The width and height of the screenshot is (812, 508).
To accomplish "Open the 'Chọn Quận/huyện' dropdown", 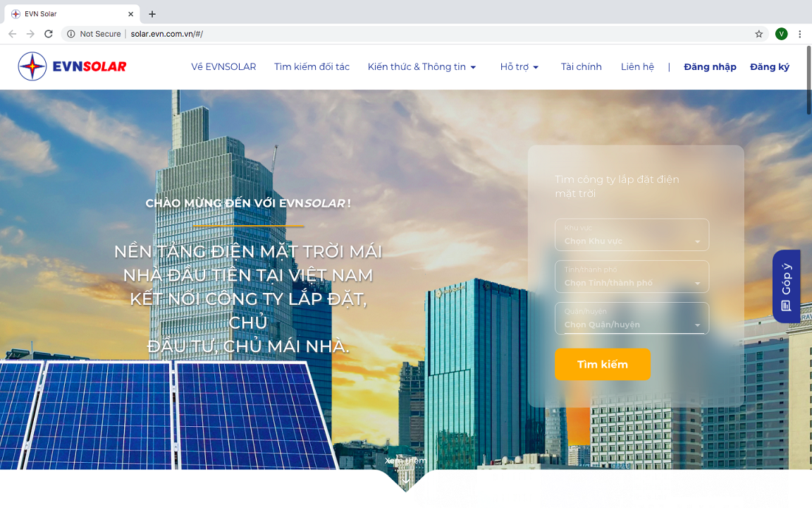I will coord(632,318).
